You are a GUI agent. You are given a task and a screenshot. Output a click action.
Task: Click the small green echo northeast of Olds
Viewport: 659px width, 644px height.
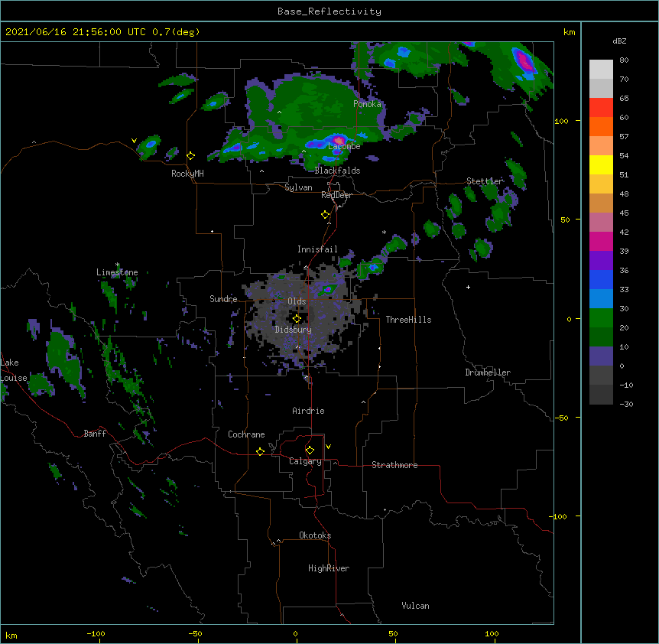coord(328,290)
